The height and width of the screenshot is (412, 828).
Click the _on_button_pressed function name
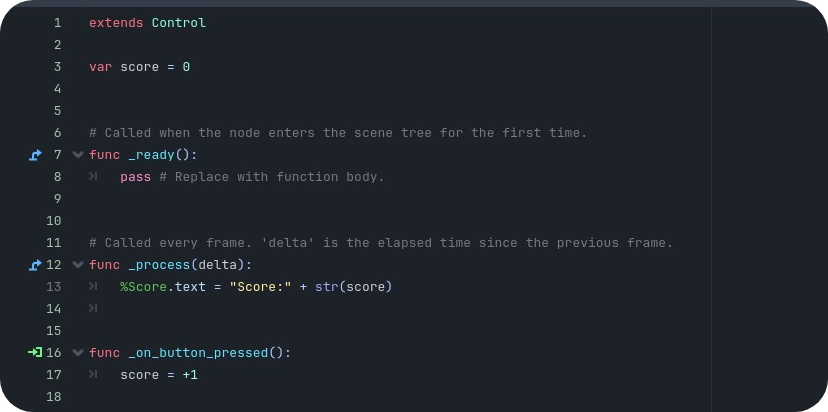pos(198,353)
